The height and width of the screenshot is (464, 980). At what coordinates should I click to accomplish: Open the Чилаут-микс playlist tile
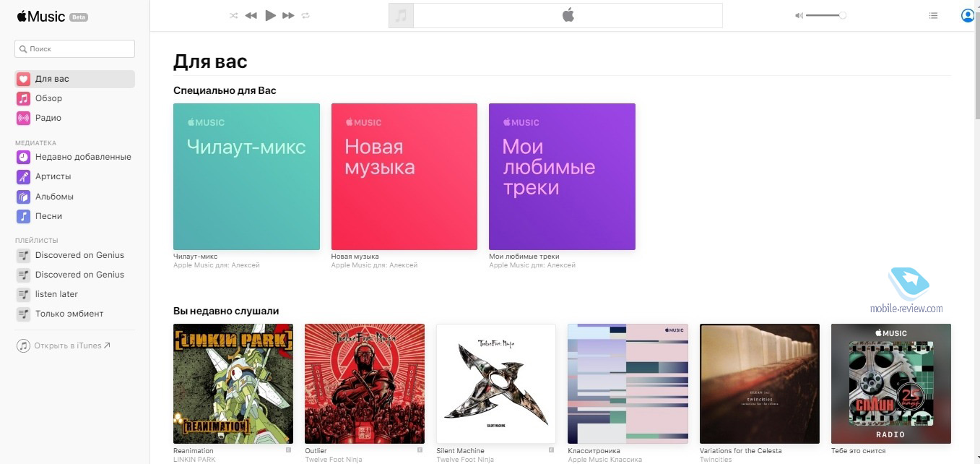(x=246, y=176)
